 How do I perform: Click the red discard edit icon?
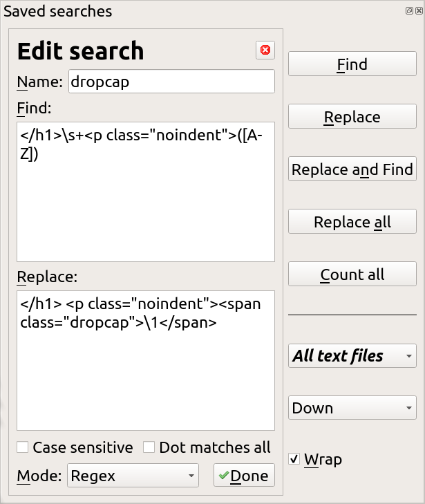[x=265, y=50]
